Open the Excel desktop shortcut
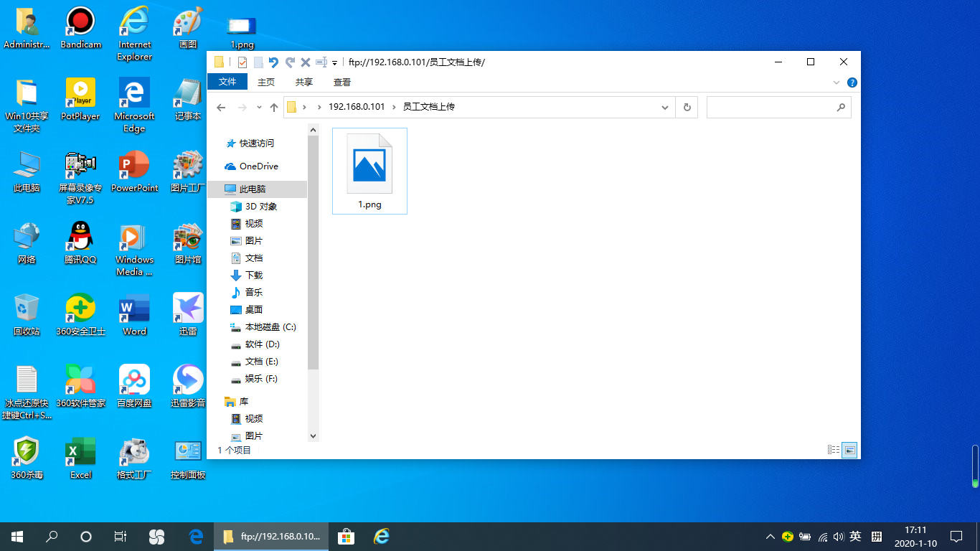 click(x=80, y=458)
